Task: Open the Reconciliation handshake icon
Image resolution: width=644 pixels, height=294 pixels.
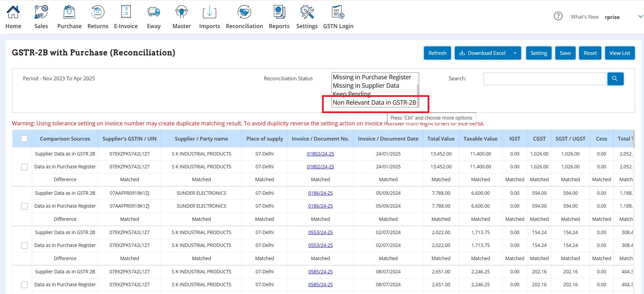Action: pyautogui.click(x=244, y=12)
